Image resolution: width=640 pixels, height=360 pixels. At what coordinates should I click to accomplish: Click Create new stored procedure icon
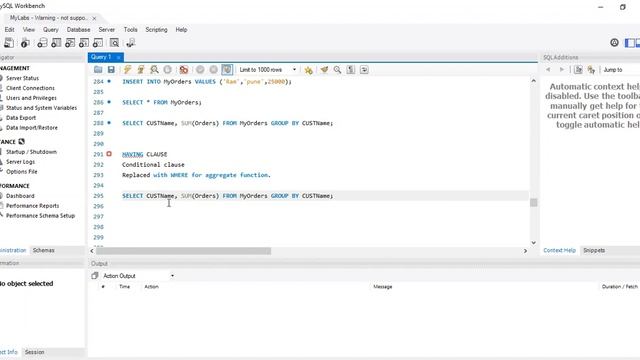(x=84, y=43)
